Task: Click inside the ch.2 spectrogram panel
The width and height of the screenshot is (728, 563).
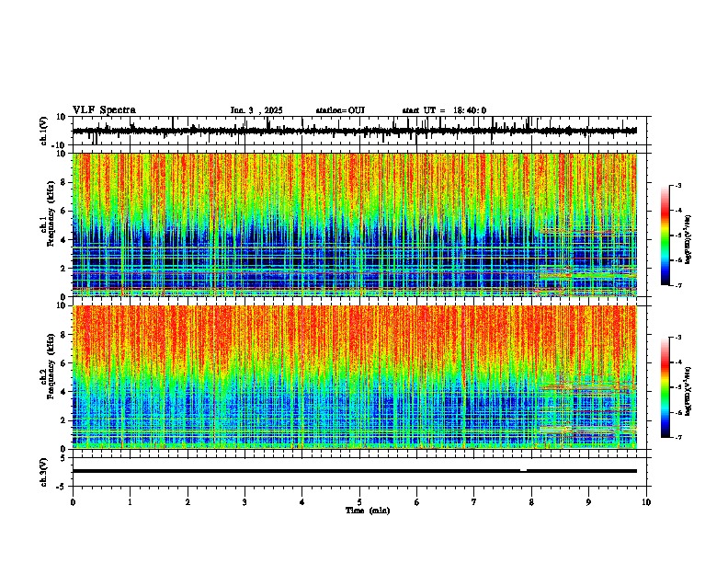Action: (355, 377)
